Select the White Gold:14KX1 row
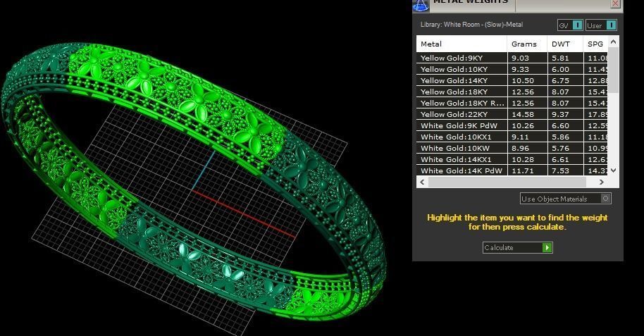The height and width of the screenshot is (336, 644). (x=512, y=159)
